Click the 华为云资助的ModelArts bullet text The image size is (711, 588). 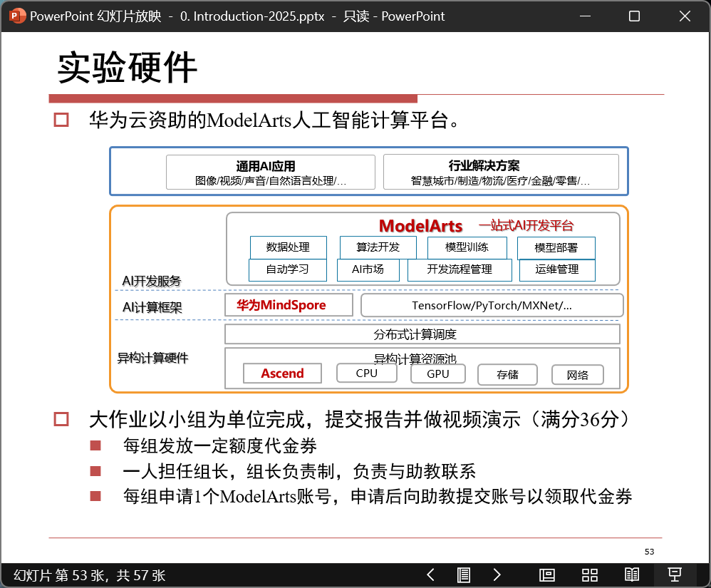(x=275, y=120)
